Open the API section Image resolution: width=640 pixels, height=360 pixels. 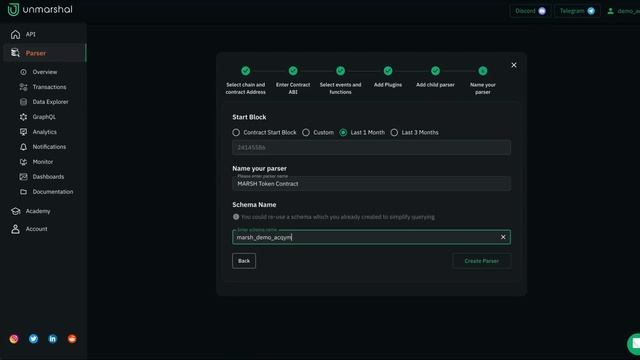click(31, 34)
